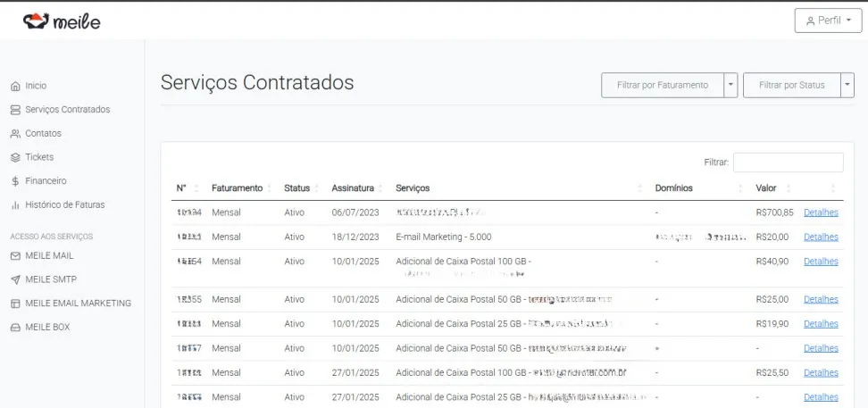Open Histórico de Faturas menu item
868x408 pixels.
tap(65, 204)
